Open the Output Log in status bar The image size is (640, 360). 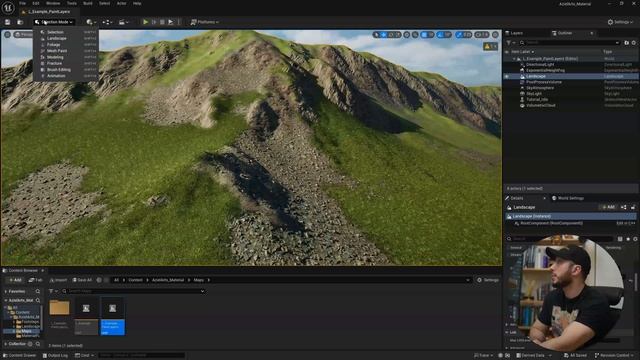pos(55,356)
